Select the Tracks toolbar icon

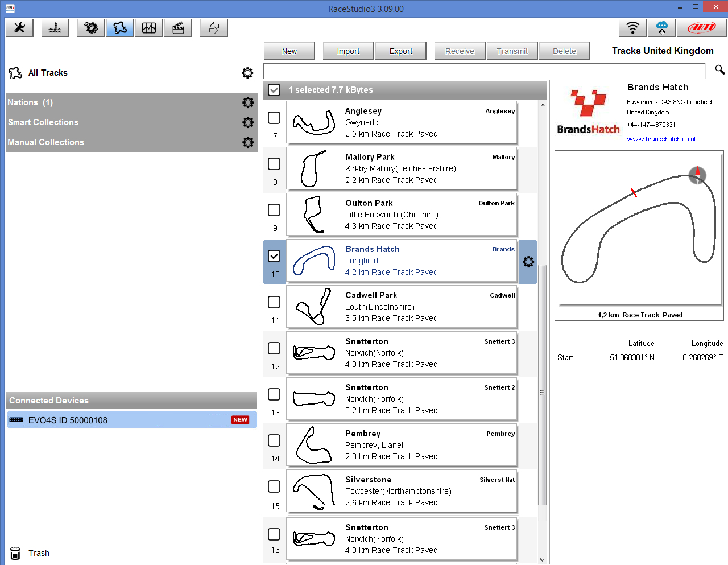tap(120, 28)
